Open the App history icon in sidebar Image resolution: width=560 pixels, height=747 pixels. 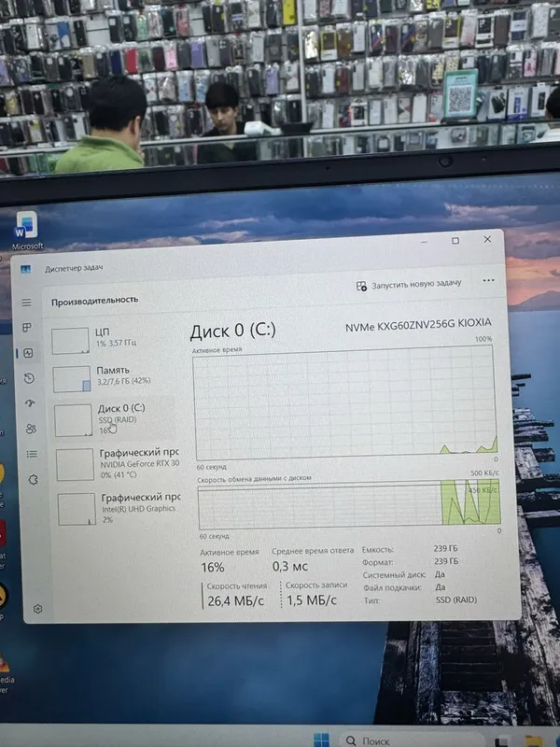(x=29, y=378)
